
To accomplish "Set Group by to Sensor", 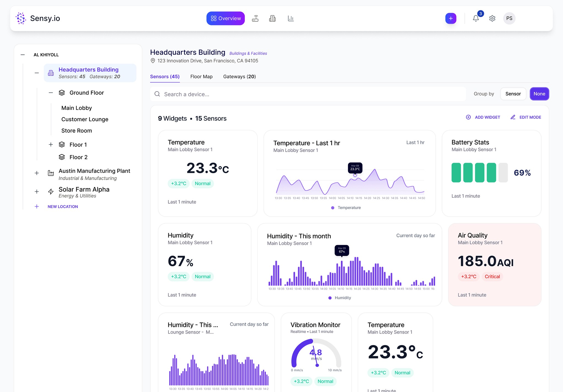I will tap(513, 94).
